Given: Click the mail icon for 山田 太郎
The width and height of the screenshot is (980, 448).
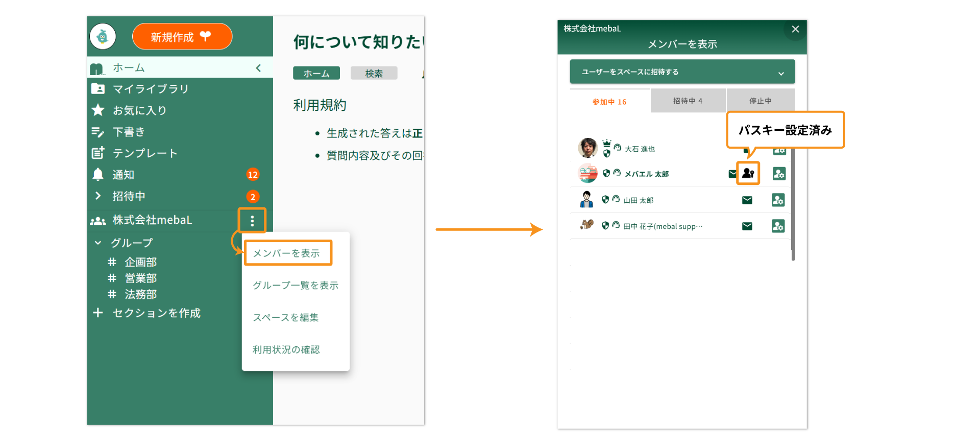Looking at the screenshot, I should (x=747, y=200).
